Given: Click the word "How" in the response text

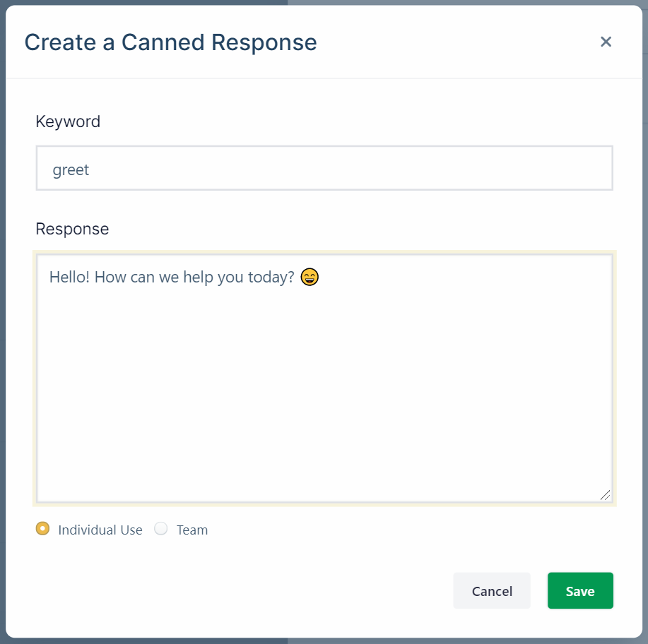Looking at the screenshot, I should 110,277.
